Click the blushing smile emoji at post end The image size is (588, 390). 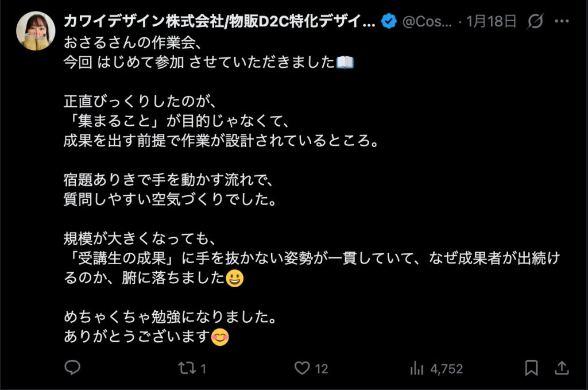pyautogui.click(x=220, y=337)
